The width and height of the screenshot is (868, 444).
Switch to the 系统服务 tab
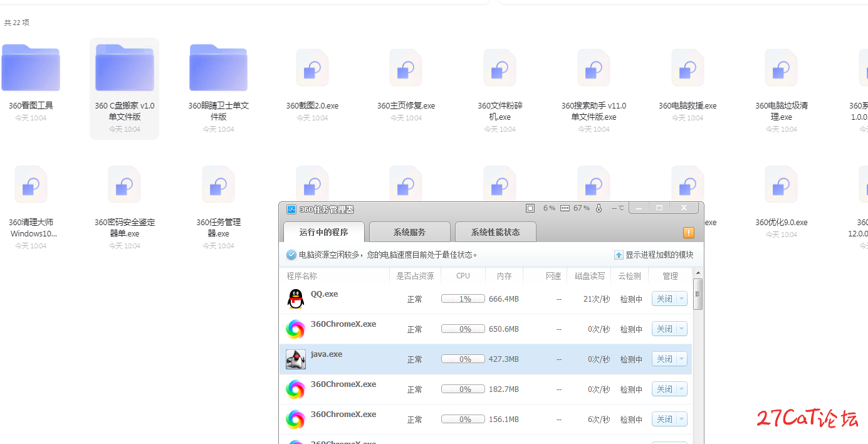pyautogui.click(x=410, y=232)
